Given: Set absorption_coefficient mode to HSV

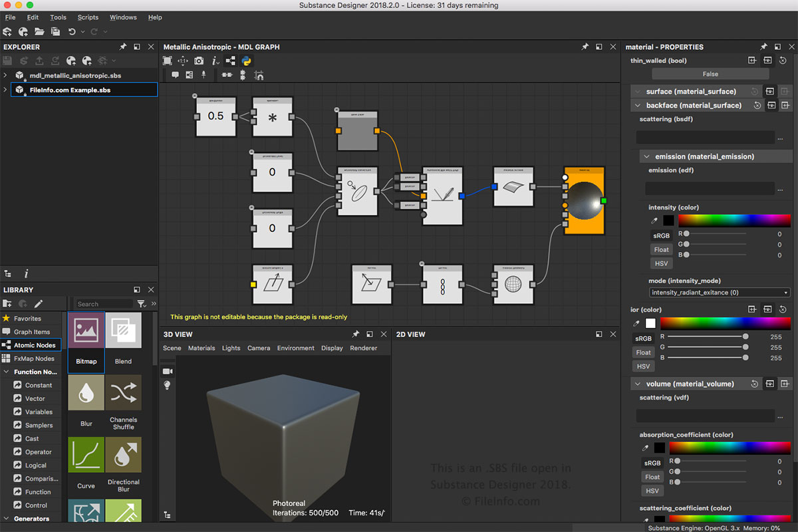Looking at the screenshot, I should tap(652, 491).
